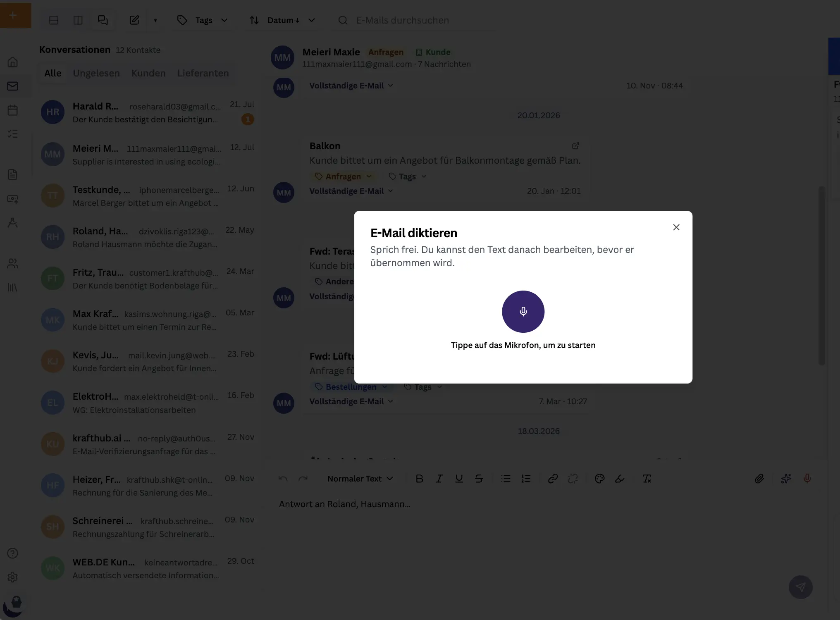
Task: Open the Tags filter dropdown
Action: tap(203, 20)
